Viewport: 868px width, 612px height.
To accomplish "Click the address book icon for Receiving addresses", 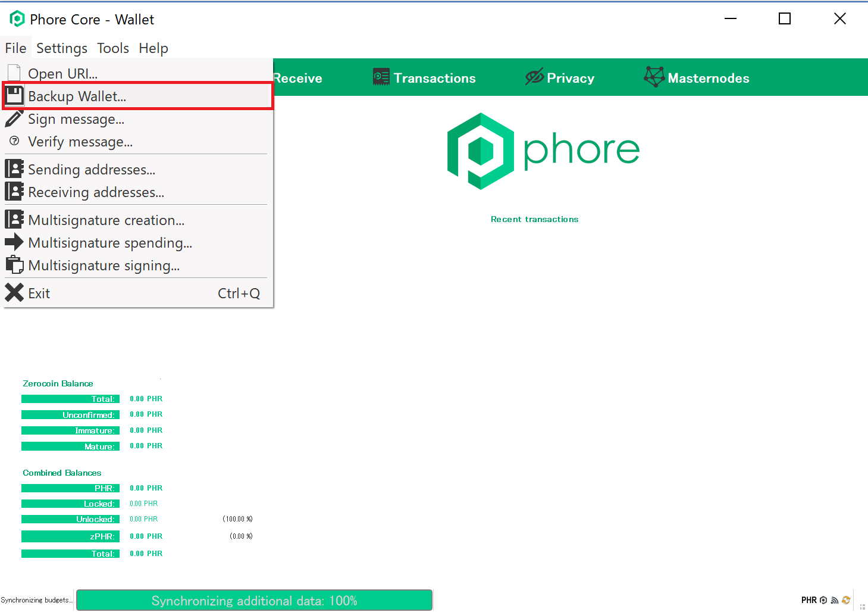I will pos(14,192).
